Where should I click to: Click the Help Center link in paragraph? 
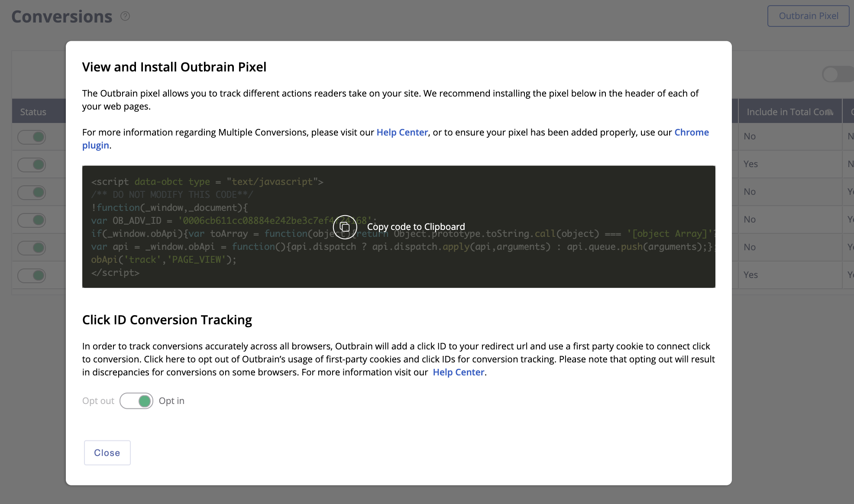(401, 131)
